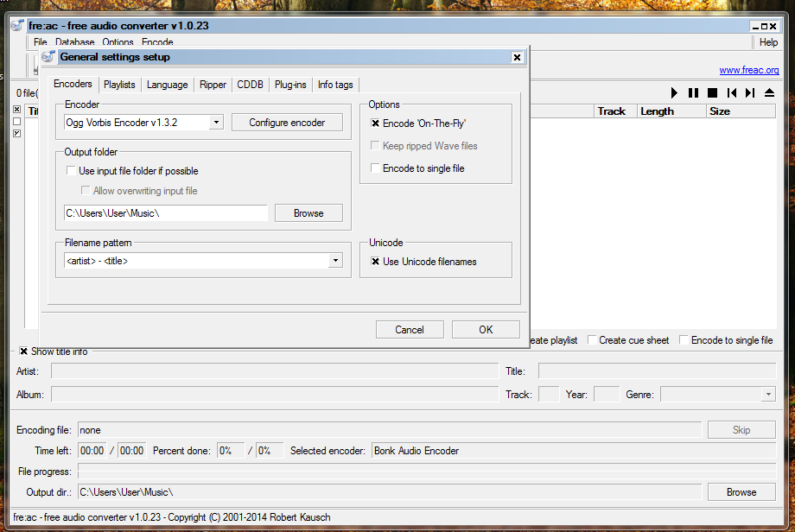The image size is (795, 532).
Task: Toggle Show title info checkbox
Action: tap(23, 351)
